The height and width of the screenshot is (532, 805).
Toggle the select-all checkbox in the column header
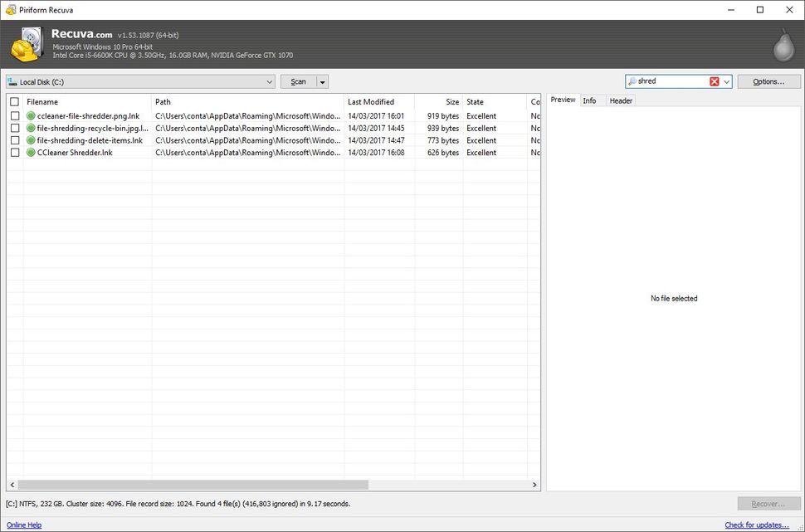[14, 100]
